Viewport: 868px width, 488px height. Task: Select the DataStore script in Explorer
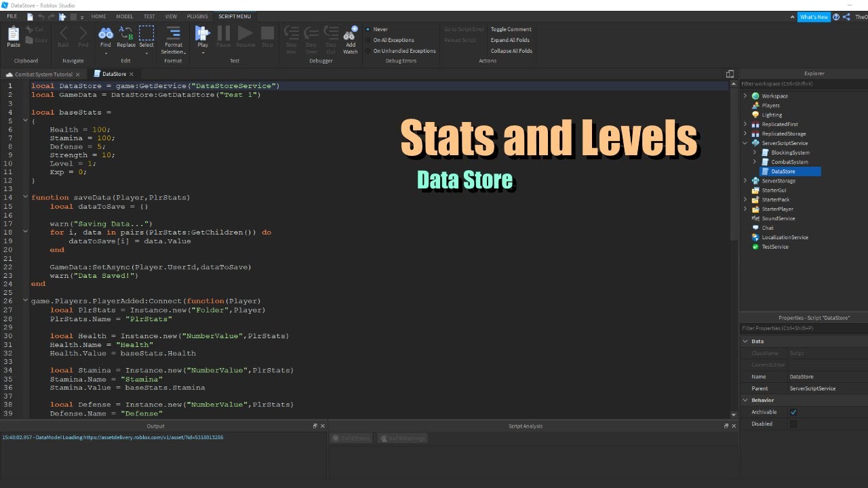click(783, 171)
